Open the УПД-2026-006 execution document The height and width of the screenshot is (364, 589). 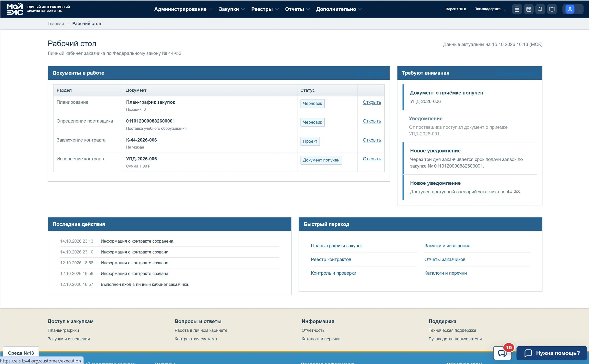coord(372,159)
